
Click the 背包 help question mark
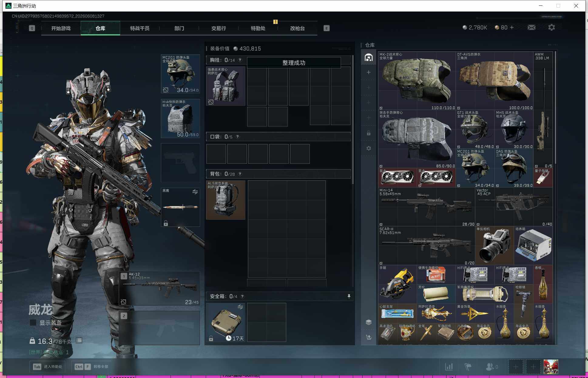tap(240, 174)
